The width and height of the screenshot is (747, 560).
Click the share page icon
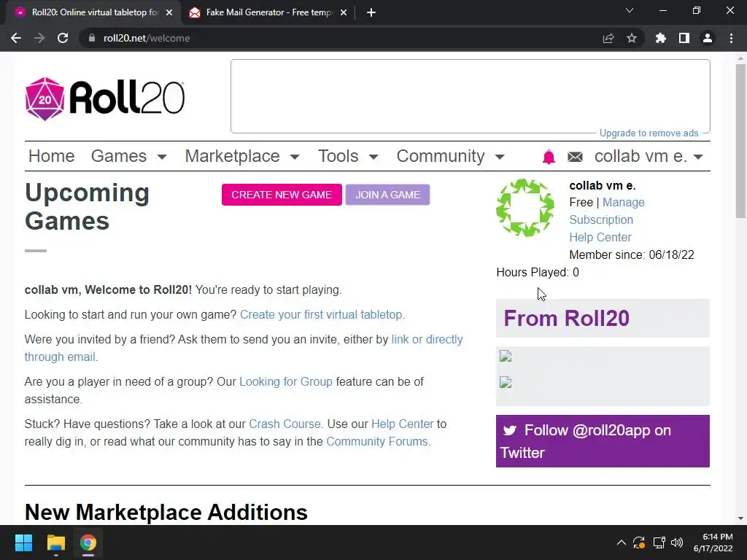[608, 38]
